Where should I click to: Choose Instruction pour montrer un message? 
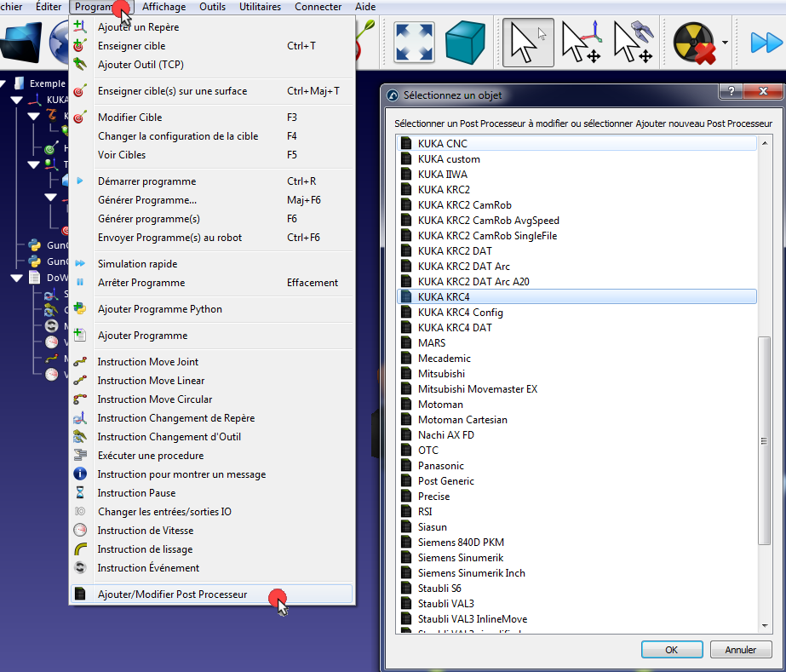coord(211,474)
